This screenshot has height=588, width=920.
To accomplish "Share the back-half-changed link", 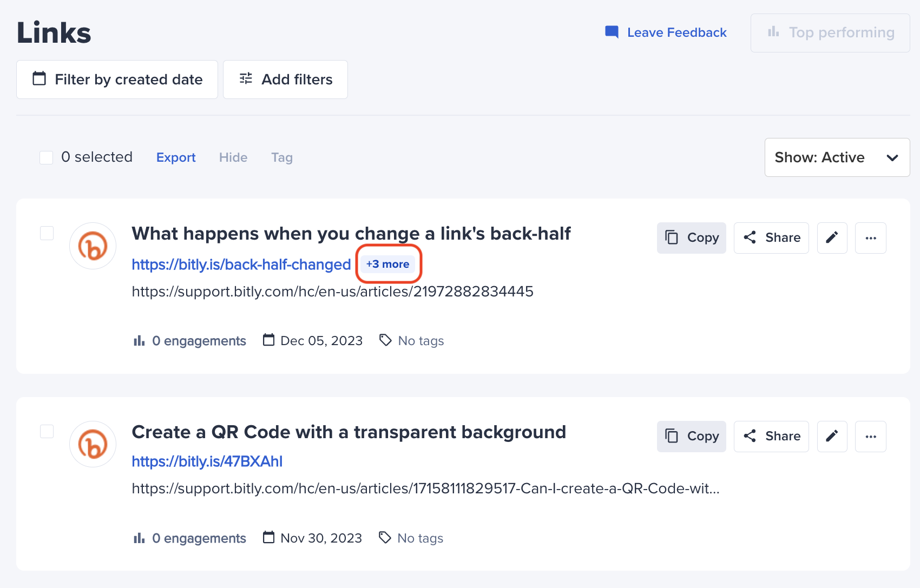I will point(771,238).
